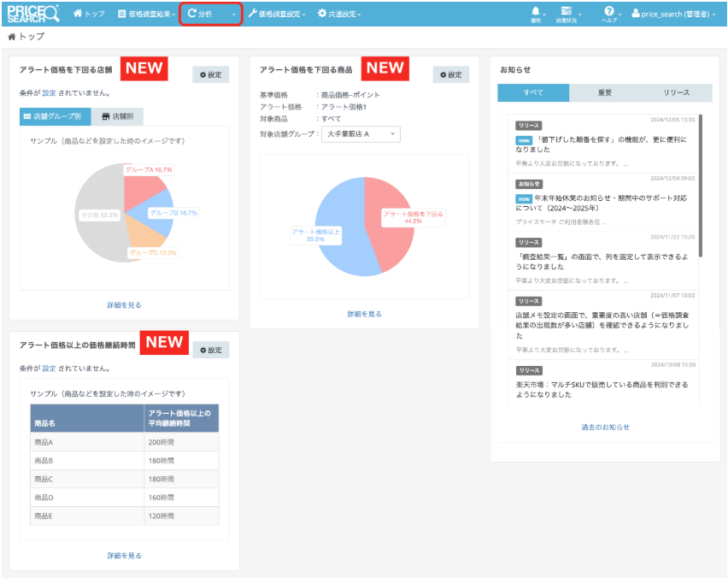Image resolution: width=728 pixels, height=584 pixels.
Task: Open the processing status icon
Action: pos(566,12)
